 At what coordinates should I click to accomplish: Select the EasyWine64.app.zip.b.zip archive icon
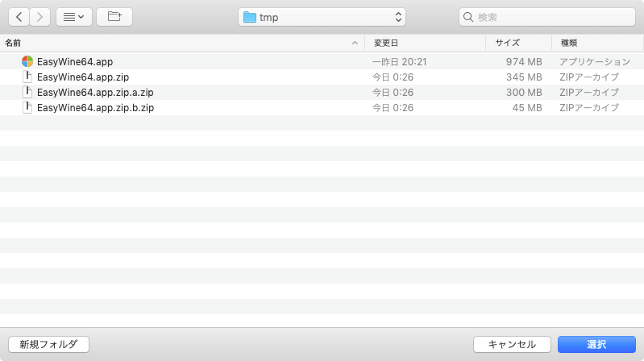point(27,108)
